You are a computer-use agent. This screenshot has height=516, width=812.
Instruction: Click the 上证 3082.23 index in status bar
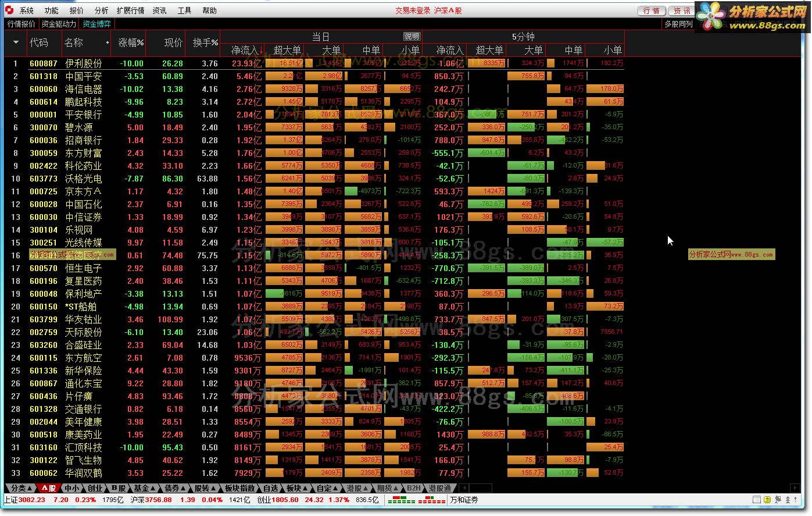coord(24,500)
